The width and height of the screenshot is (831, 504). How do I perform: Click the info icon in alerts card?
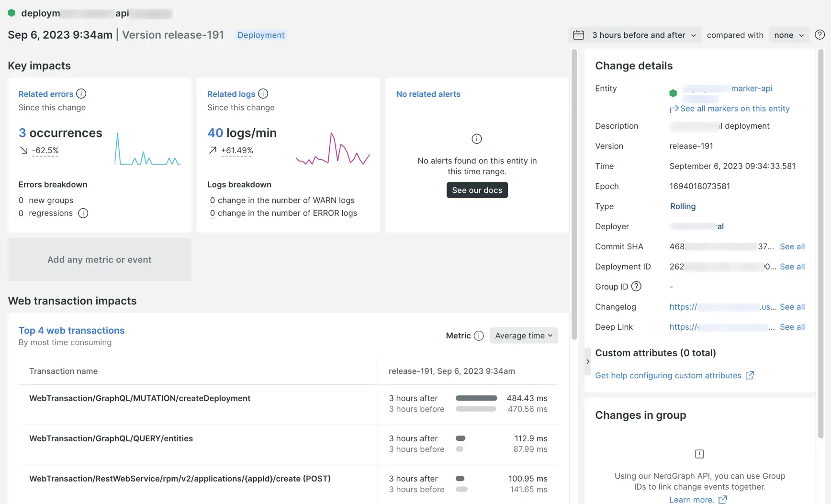pyautogui.click(x=477, y=139)
